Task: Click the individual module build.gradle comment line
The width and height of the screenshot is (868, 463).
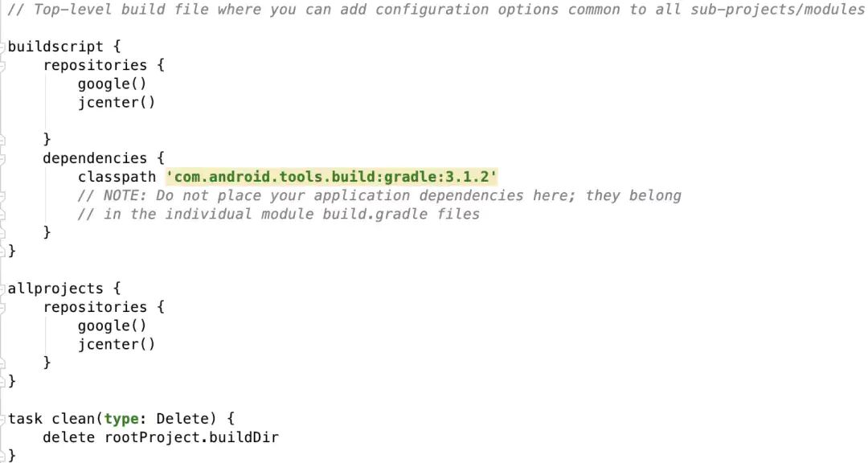Action: tap(279, 214)
